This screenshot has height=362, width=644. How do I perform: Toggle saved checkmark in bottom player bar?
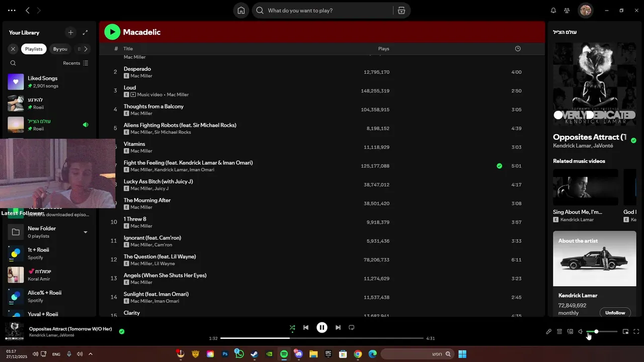coord(122,331)
